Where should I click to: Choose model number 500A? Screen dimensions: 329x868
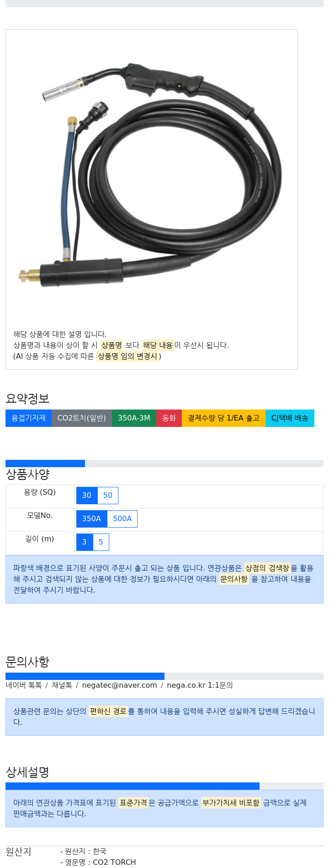tap(122, 519)
